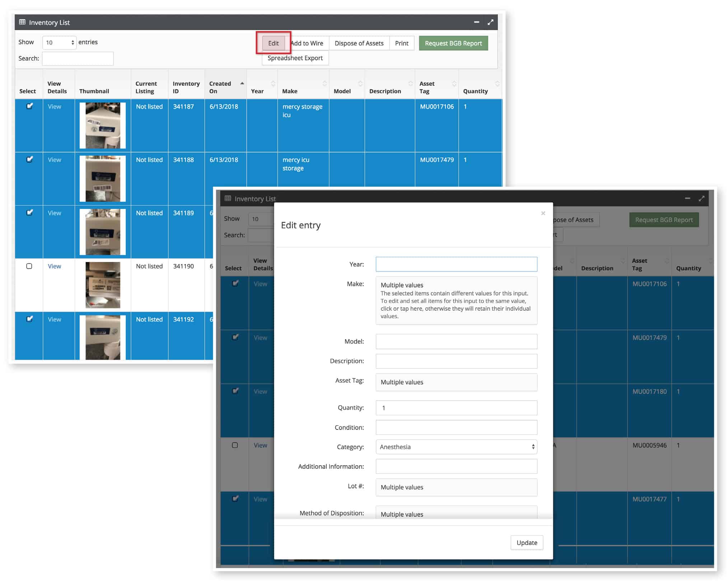Select the unchecked row 341190 checkbox

pos(29,266)
